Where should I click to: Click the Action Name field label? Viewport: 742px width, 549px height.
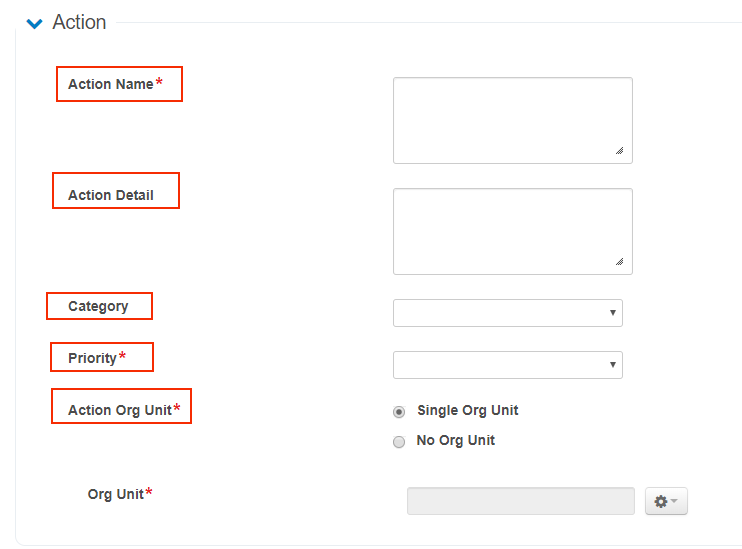[x=111, y=85]
